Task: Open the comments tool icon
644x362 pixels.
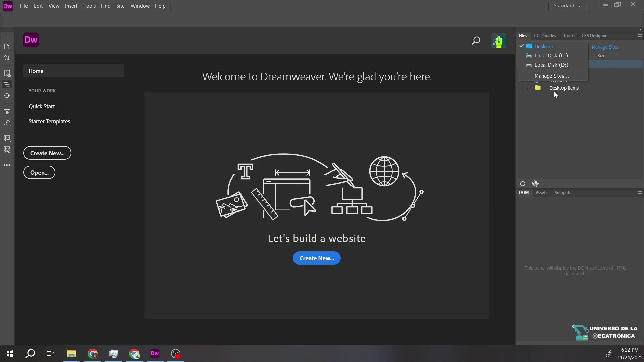Action: click(x=7, y=138)
